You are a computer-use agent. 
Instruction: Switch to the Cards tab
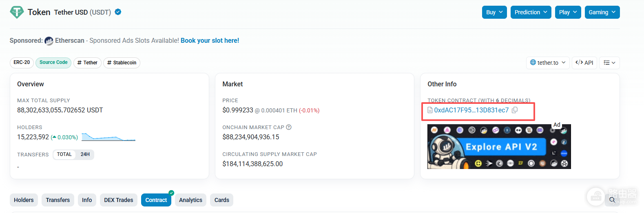point(222,200)
